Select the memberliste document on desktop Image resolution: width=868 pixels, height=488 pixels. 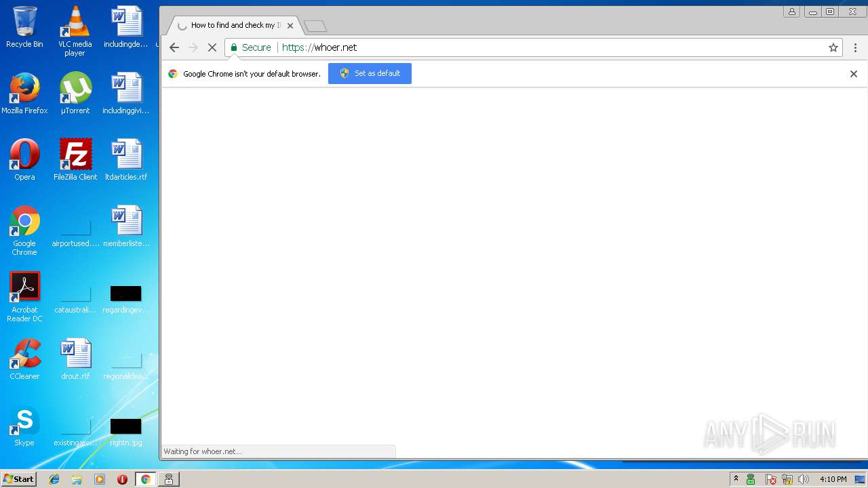pyautogui.click(x=126, y=226)
